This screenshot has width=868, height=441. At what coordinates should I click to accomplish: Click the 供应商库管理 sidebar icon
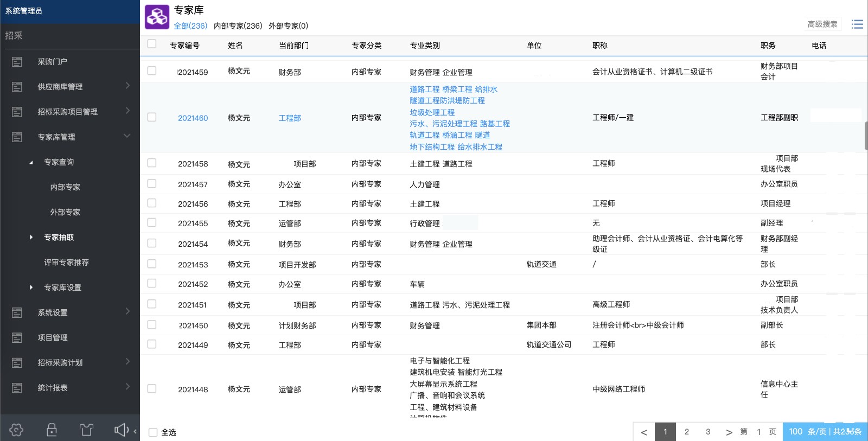pyautogui.click(x=17, y=87)
